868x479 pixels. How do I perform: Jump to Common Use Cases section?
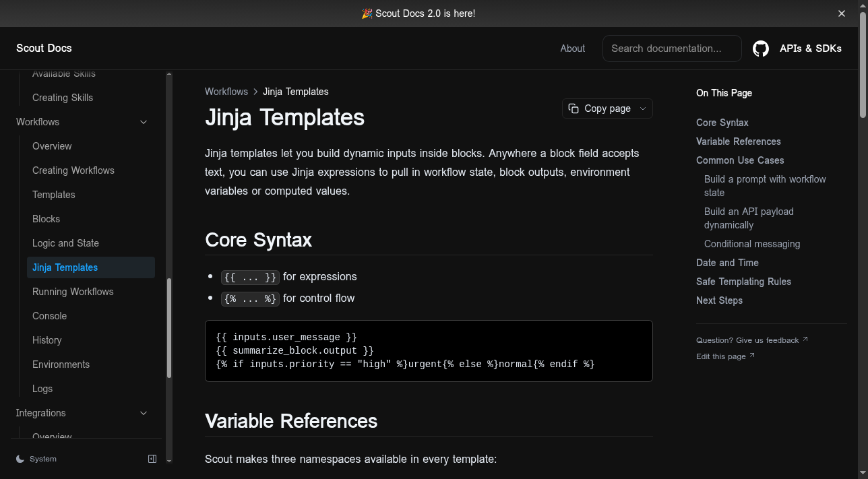click(x=740, y=160)
